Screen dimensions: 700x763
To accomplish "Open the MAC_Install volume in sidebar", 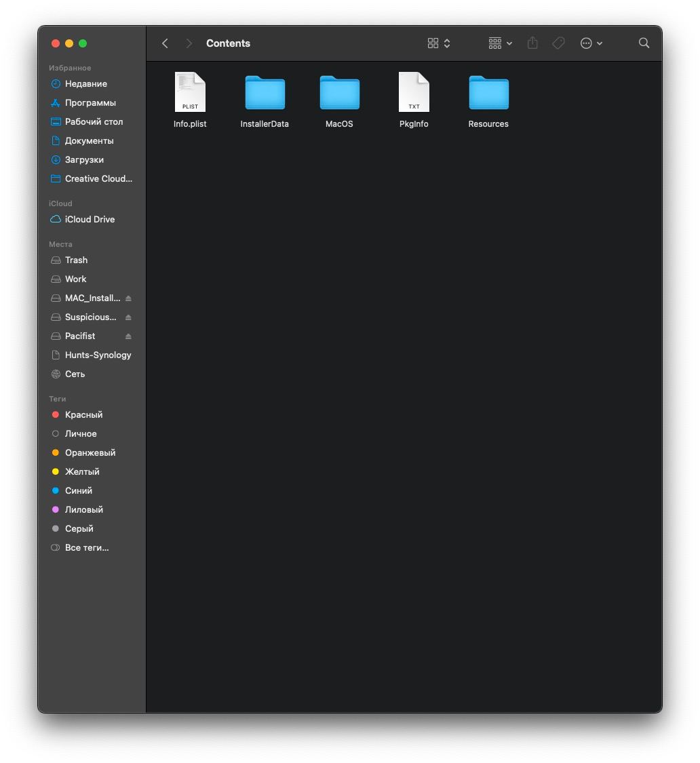I will point(85,298).
